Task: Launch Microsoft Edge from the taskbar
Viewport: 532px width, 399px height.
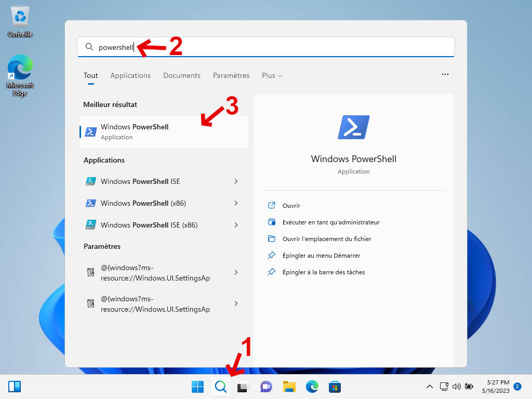Action: 312,387
